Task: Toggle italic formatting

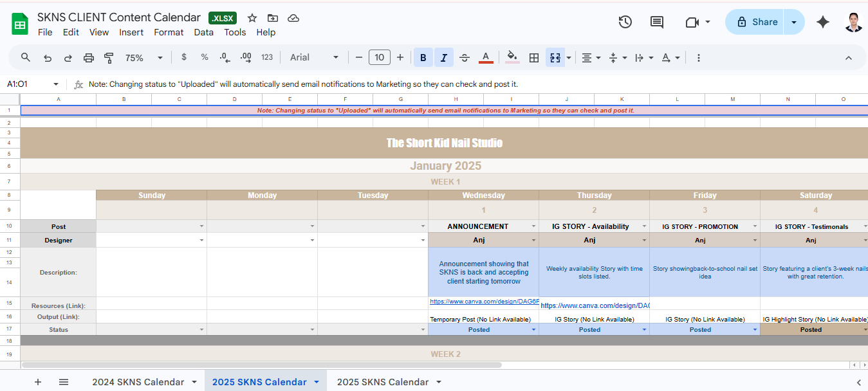Action: click(443, 58)
